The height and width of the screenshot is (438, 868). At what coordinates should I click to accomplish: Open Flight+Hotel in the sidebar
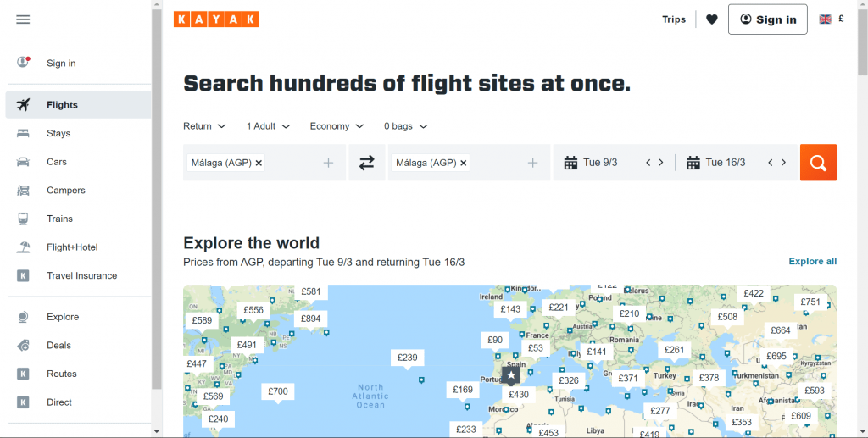pyautogui.click(x=72, y=247)
